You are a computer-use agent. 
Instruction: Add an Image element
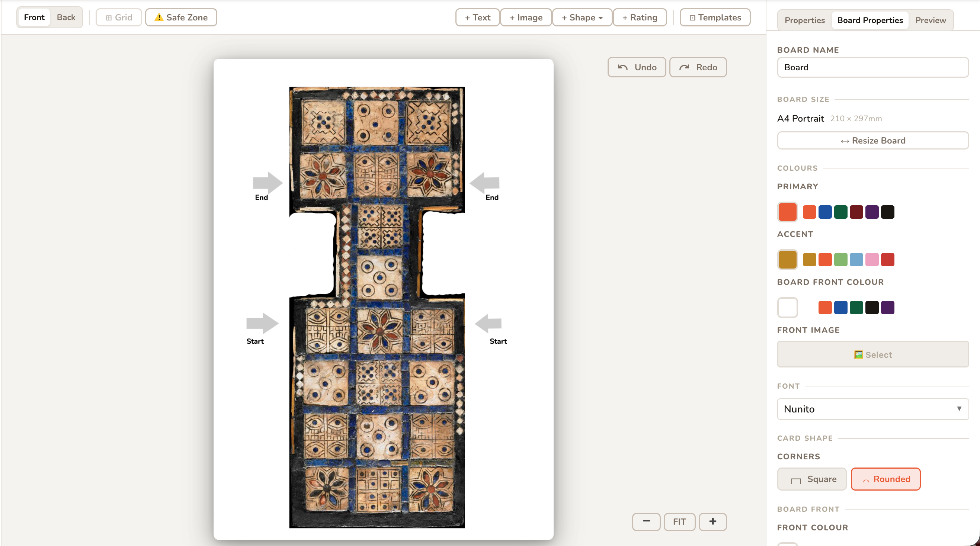tap(526, 17)
